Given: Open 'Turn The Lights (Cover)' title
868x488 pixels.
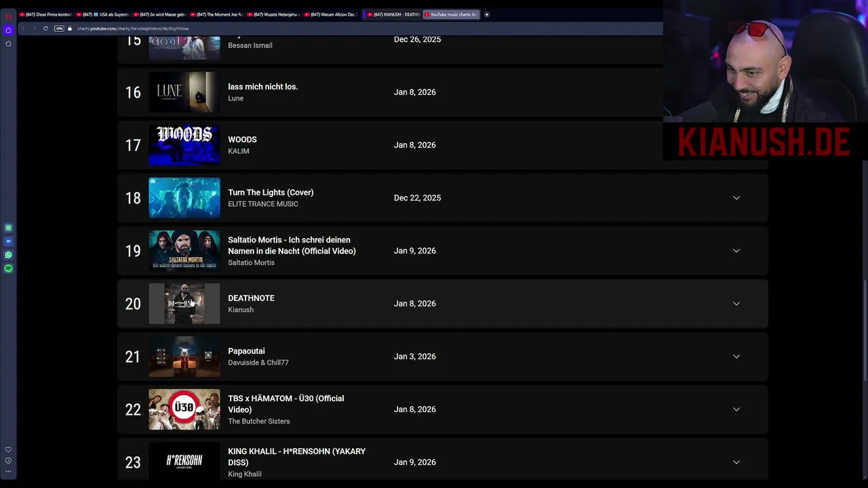Looking at the screenshot, I should pos(271,192).
